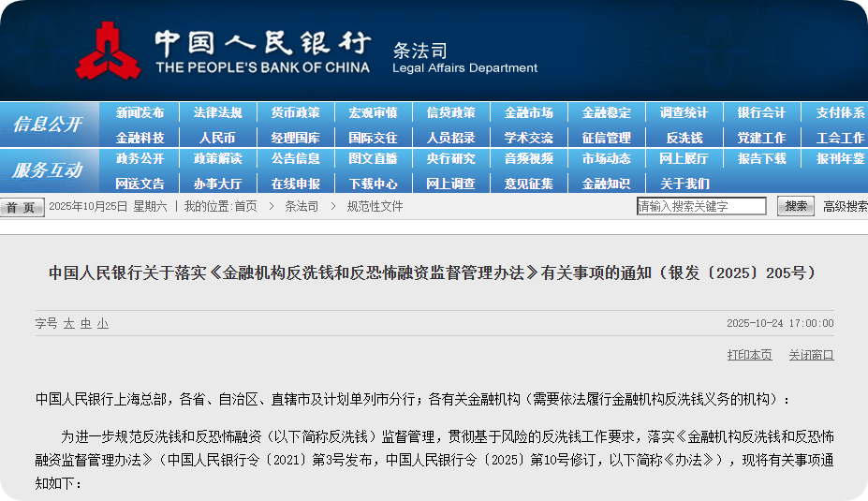Select 政策解读 navigation item
Viewport: 868px width, 501px height.
pos(217,158)
